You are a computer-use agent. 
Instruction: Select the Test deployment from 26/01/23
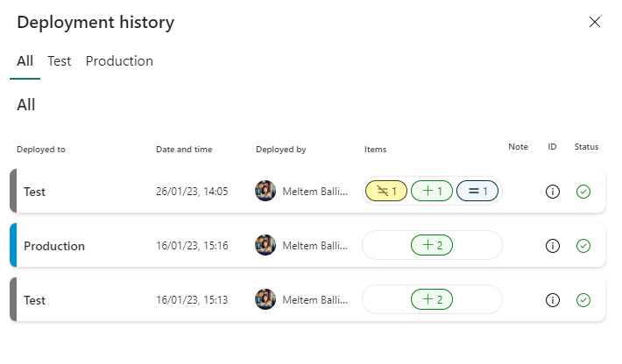click(x=35, y=192)
